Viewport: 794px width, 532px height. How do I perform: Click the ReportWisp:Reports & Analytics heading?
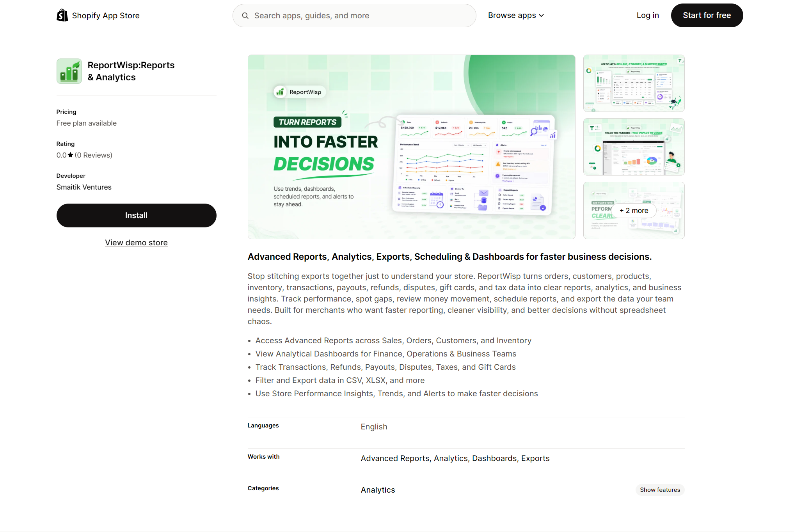point(131,71)
